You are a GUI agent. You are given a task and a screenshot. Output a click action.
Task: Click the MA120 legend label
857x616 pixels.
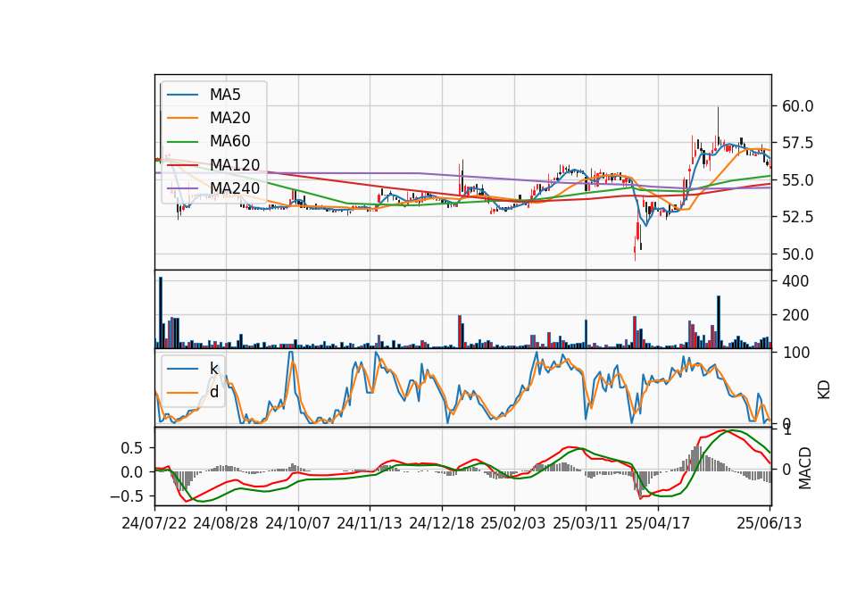click(x=235, y=165)
